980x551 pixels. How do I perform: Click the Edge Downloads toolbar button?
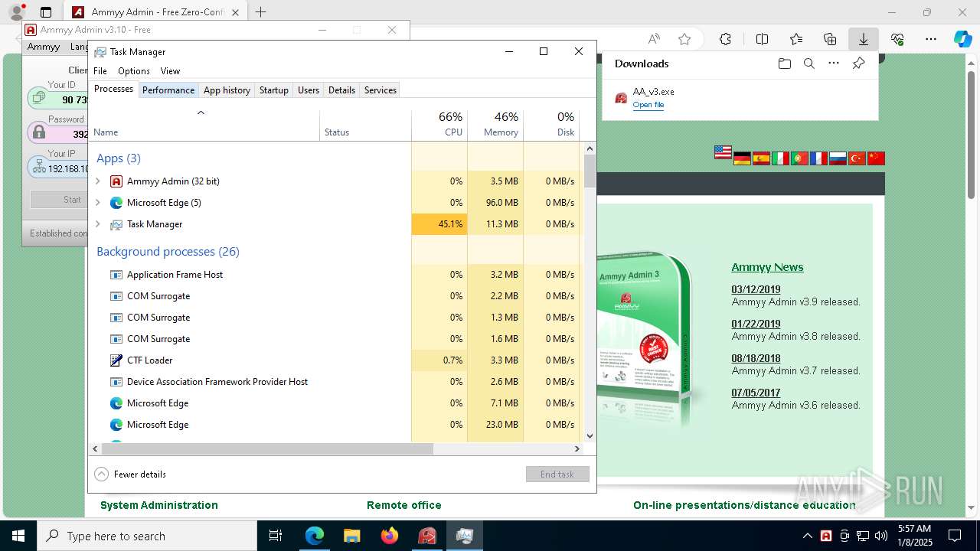point(863,39)
